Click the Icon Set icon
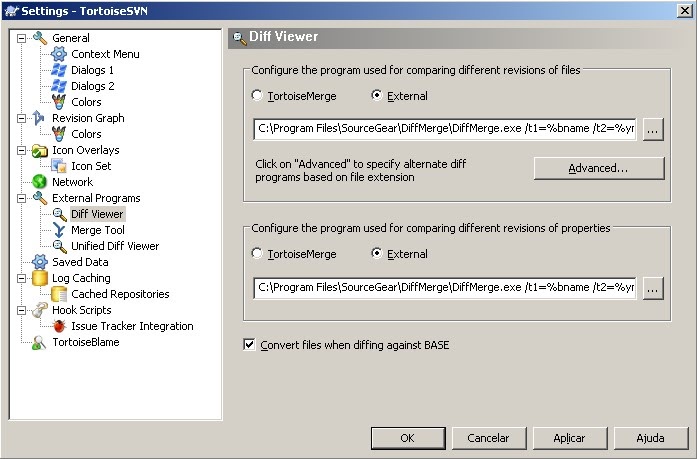 (59, 166)
